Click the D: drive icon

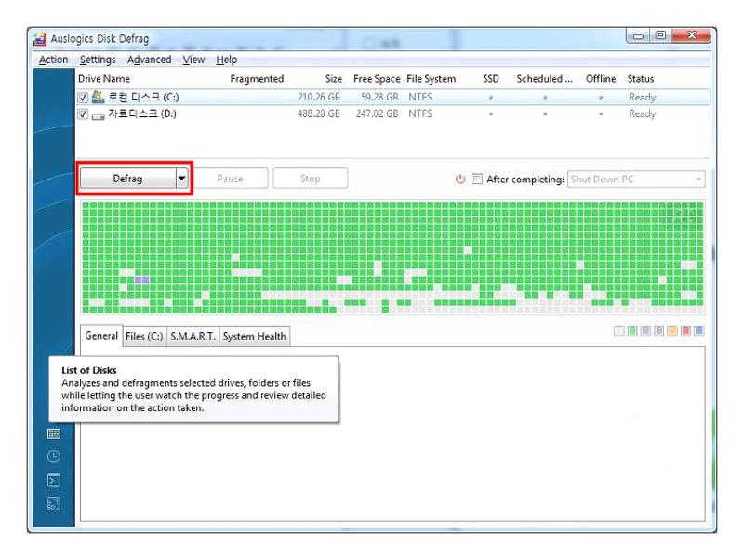tap(98, 115)
